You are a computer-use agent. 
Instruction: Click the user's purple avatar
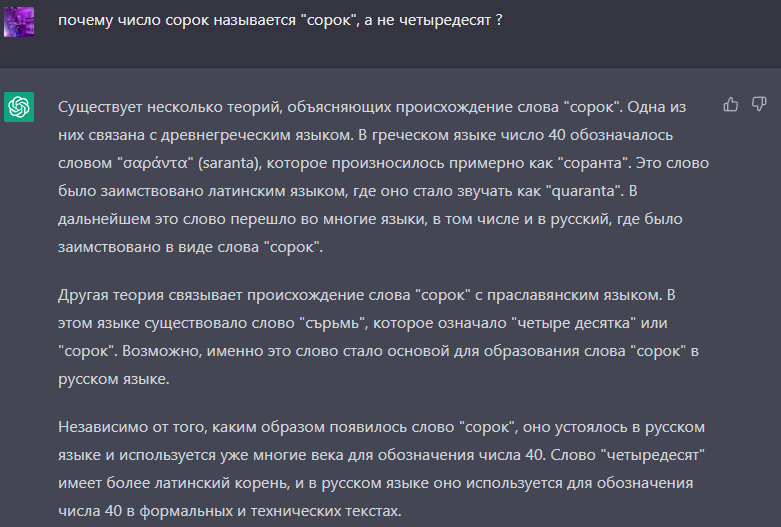click(19, 20)
